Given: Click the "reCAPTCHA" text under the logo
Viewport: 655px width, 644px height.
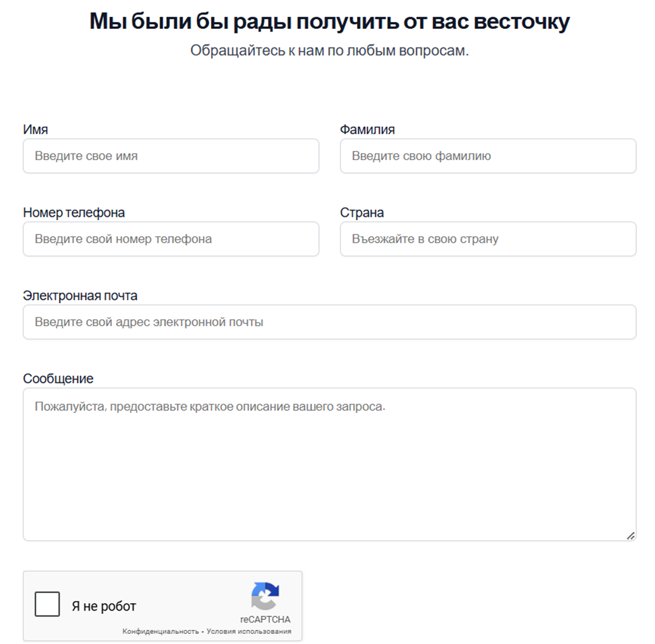Looking at the screenshot, I should (x=265, y=619).
